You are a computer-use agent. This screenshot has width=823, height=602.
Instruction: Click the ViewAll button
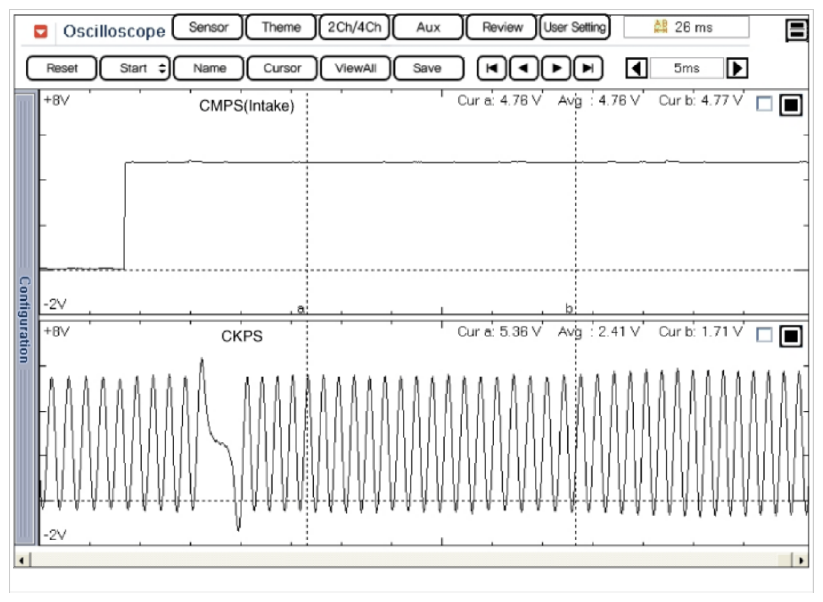354,68
